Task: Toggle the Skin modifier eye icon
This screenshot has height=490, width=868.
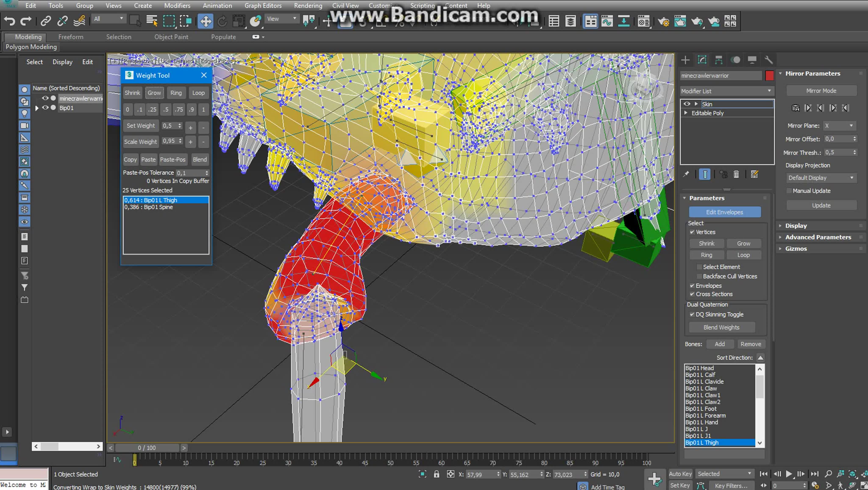Action: click(x=687, y=104)
